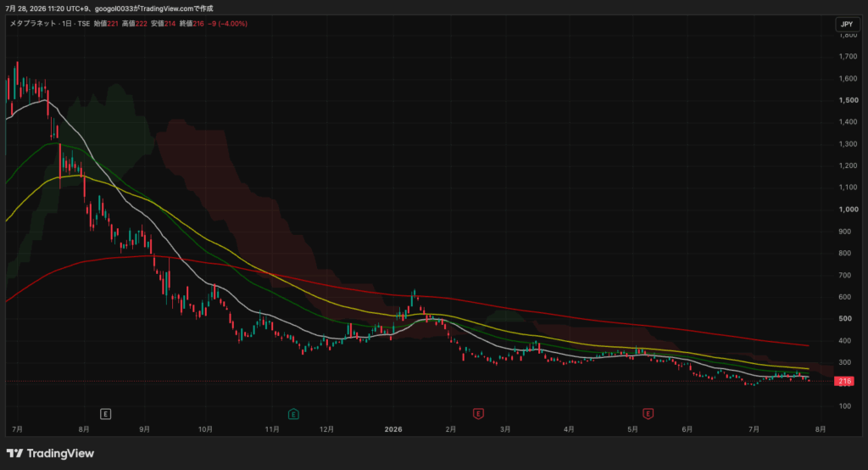
Task: Click the TradingView.comで作成 header text
Action: click(176, 8)
